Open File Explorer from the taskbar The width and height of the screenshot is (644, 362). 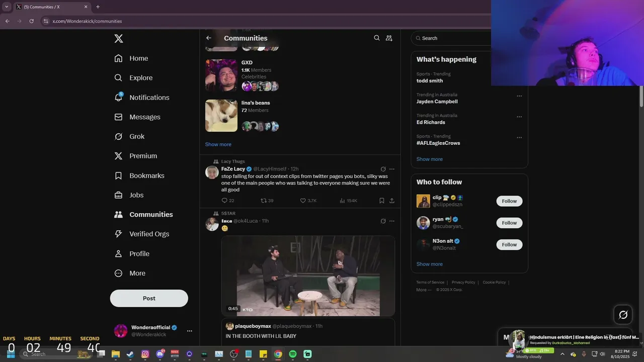click(115, 354)
